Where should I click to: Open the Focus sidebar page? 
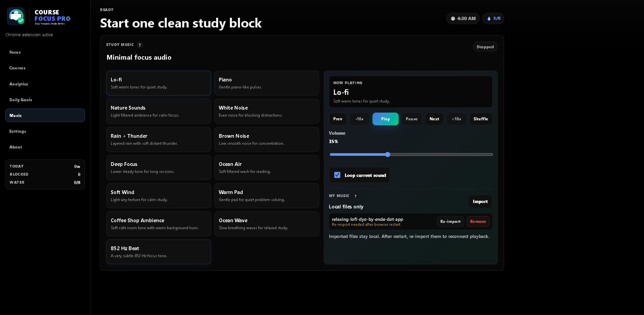pos(45,52)
